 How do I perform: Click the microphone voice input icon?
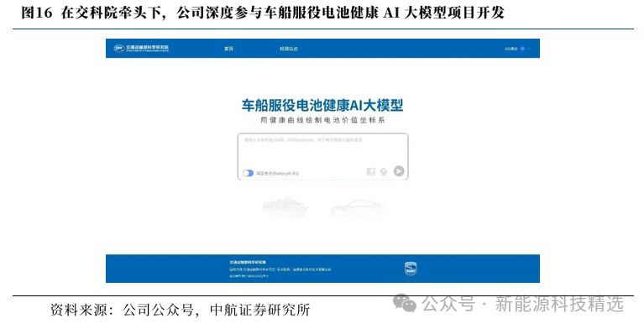[x=384, y=172]
